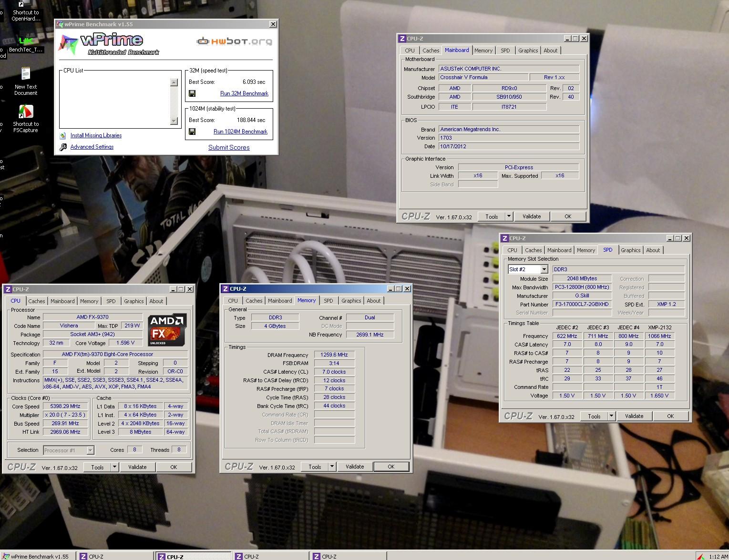Open the New Text Document desktop icon

tap(26, 80)
